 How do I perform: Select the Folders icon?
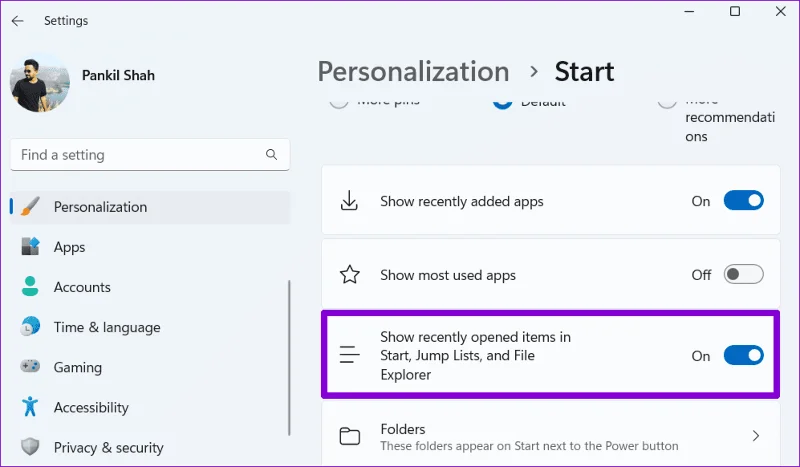pyautogui.click(x=349, y=436)
